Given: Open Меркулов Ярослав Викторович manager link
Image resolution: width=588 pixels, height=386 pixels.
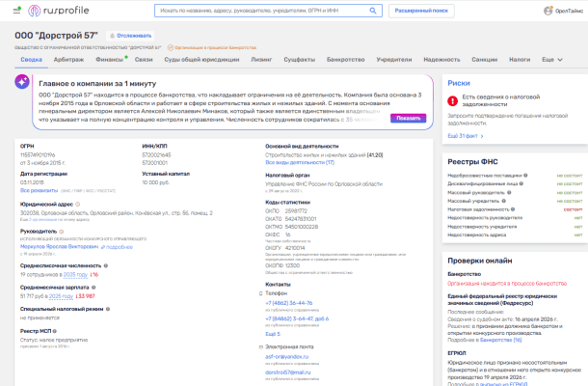Looking at the screenshot, I should click(61, 245).
